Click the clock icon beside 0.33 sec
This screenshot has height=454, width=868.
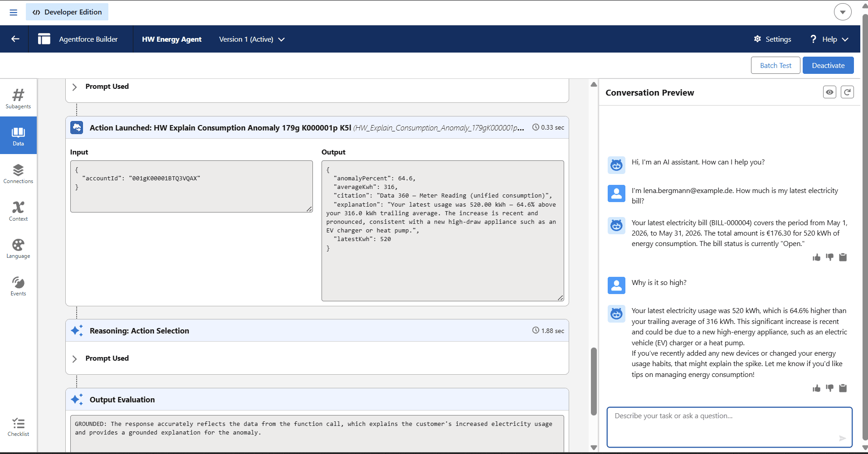pos(536,127)
